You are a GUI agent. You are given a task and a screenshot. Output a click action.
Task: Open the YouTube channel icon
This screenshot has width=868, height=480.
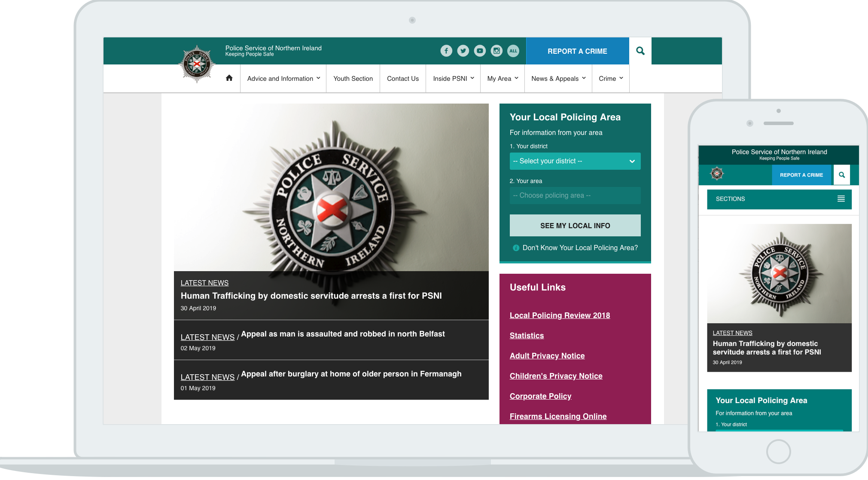coord(480,51)
